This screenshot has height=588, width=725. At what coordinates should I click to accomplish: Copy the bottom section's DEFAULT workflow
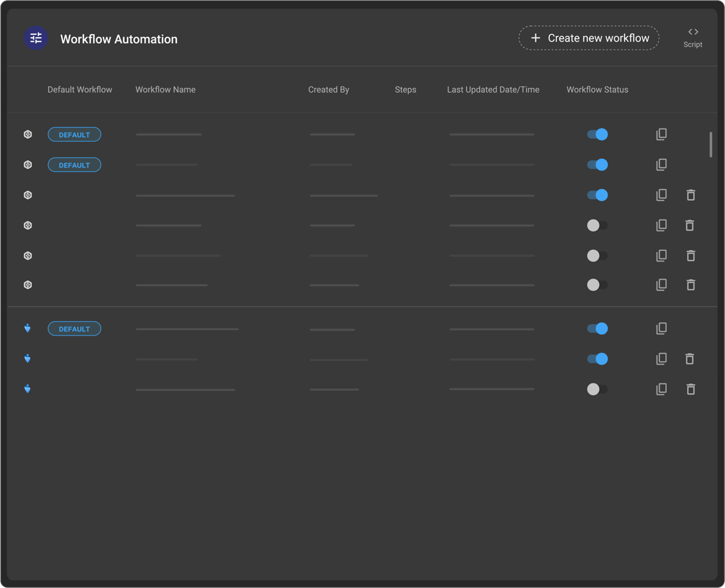tap(661, 329)
